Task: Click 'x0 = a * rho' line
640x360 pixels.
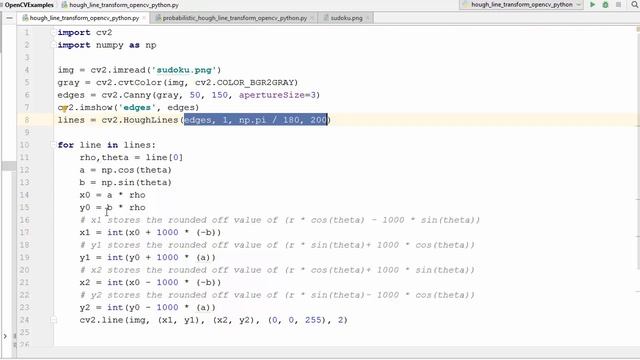Action: (x=113, y=195)
